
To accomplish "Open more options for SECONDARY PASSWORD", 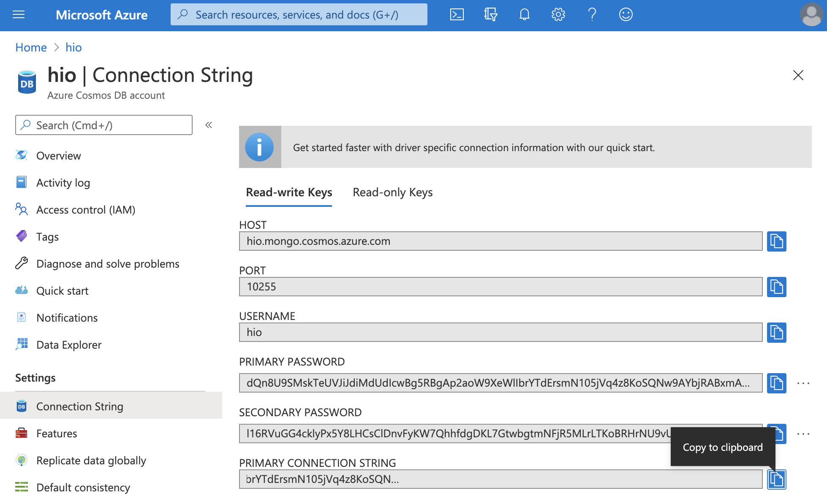I will coord(803,434).
